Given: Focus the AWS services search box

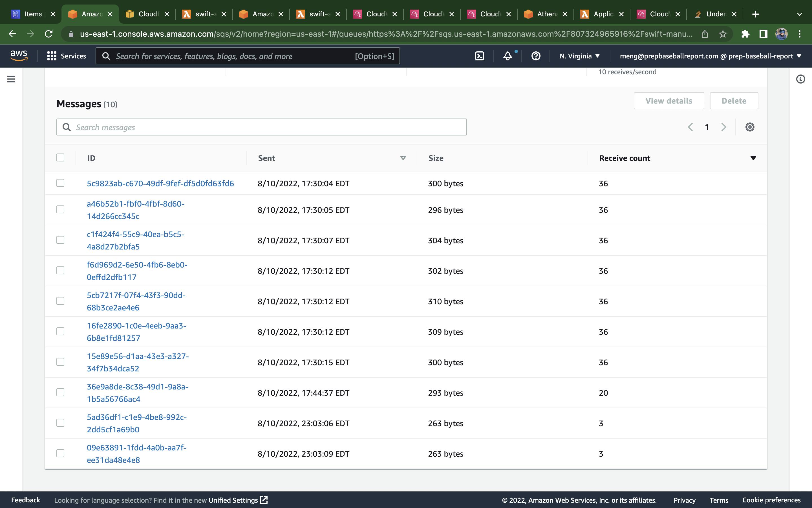Looking at the screenshot, I should (248, 56).
